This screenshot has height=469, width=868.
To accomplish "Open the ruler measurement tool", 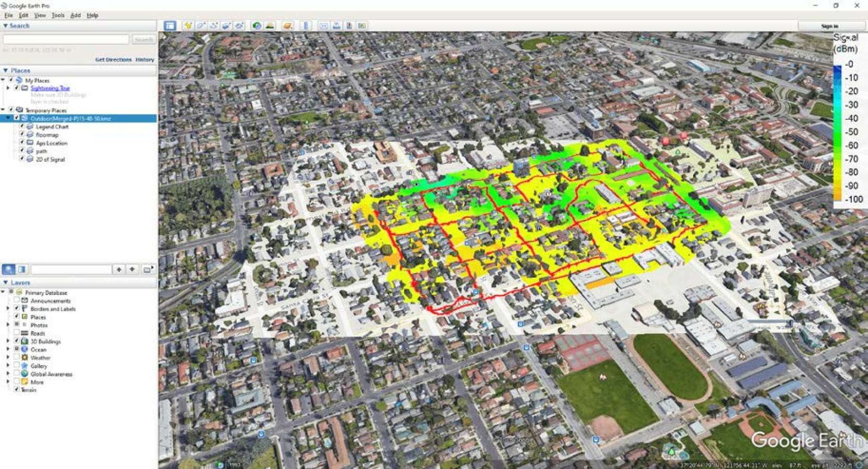I will tap(306, 26).
